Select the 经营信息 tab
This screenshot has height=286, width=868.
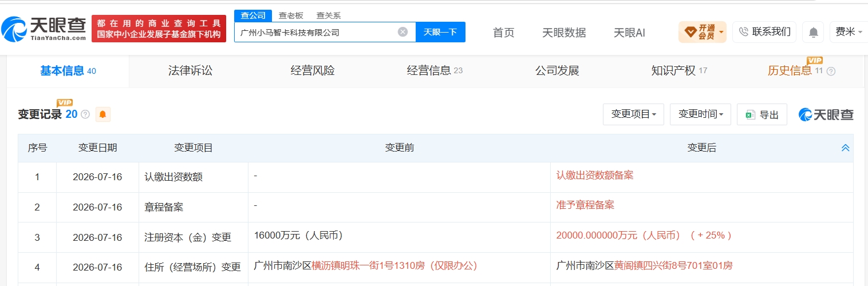click(435, 71)
